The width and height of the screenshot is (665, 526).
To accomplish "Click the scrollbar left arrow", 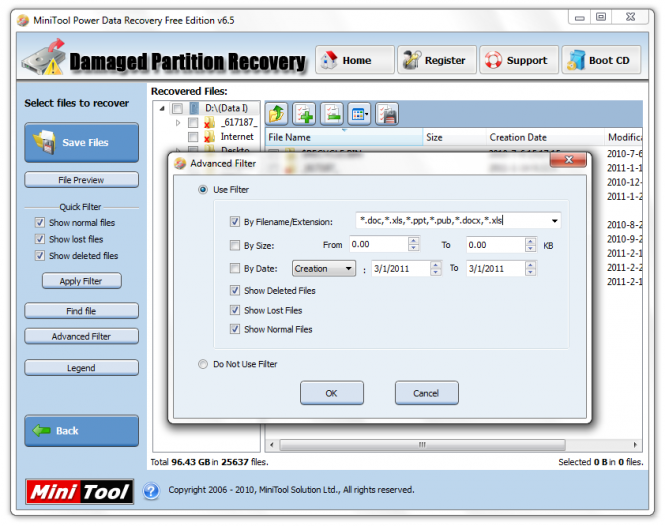I will tap(272, 445).
